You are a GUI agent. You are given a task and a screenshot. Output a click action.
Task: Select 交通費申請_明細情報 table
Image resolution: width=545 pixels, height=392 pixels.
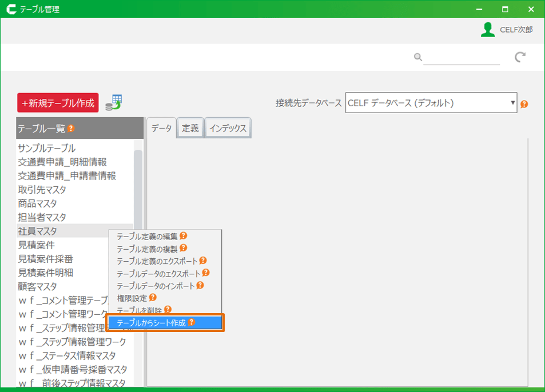[x=62, y=162]
